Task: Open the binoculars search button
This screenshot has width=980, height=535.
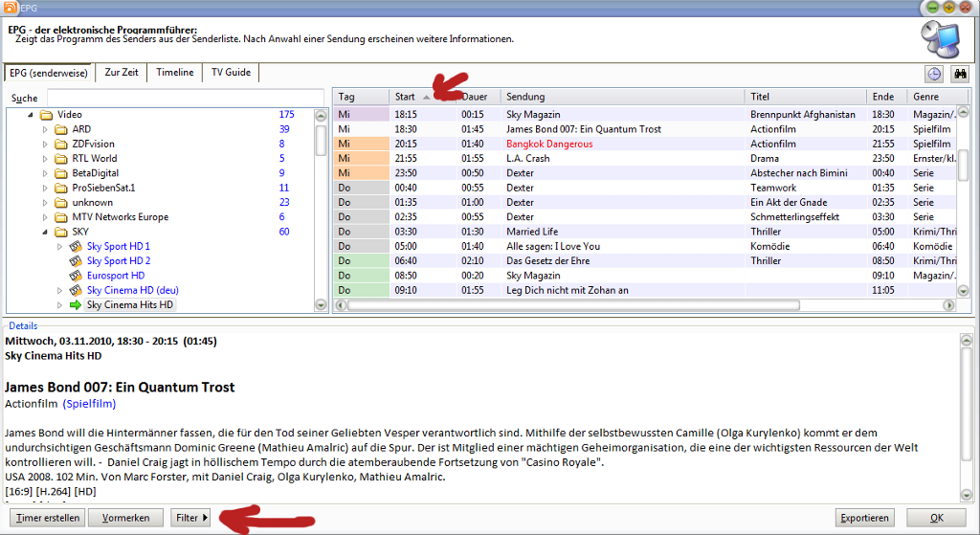Action: (x=959, y=74)
